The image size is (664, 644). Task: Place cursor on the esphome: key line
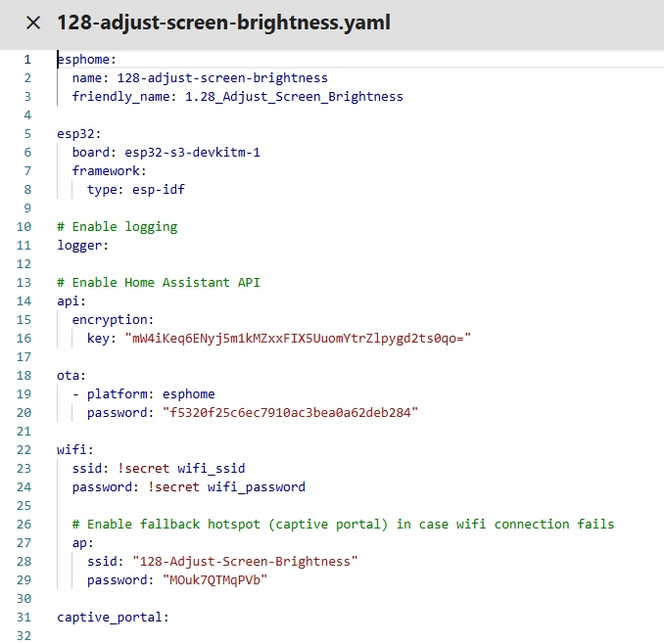[86, 60]
